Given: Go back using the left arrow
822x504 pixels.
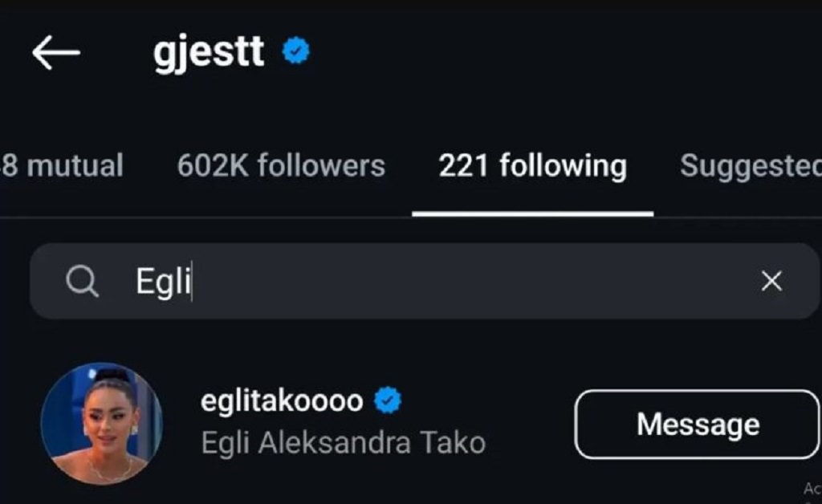Looking at the screenshot, I should coord(55,52).
